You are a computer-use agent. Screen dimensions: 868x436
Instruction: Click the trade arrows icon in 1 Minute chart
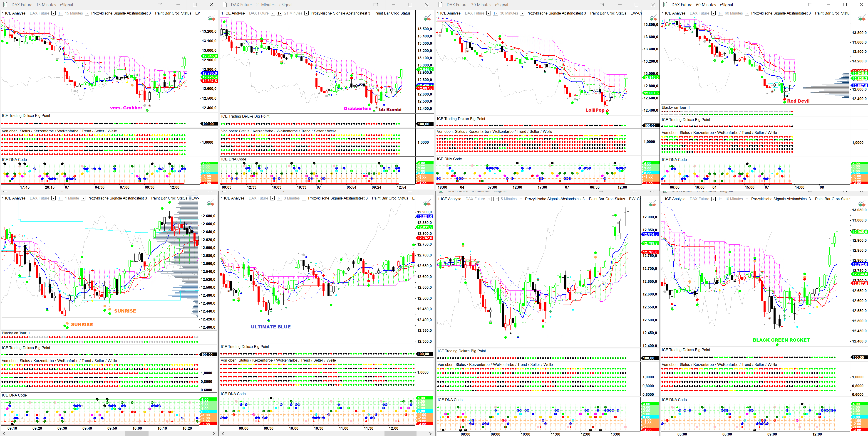(211, 203)
